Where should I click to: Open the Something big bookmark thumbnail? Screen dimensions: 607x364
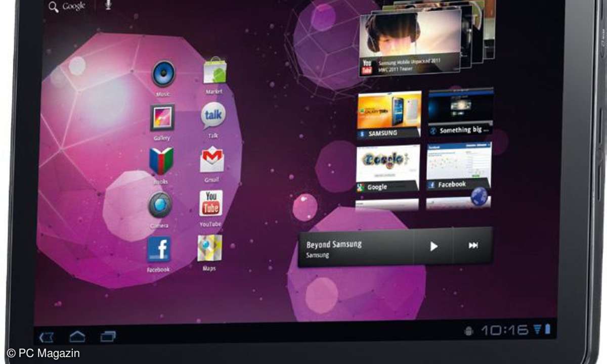click(x=460, y=112)
